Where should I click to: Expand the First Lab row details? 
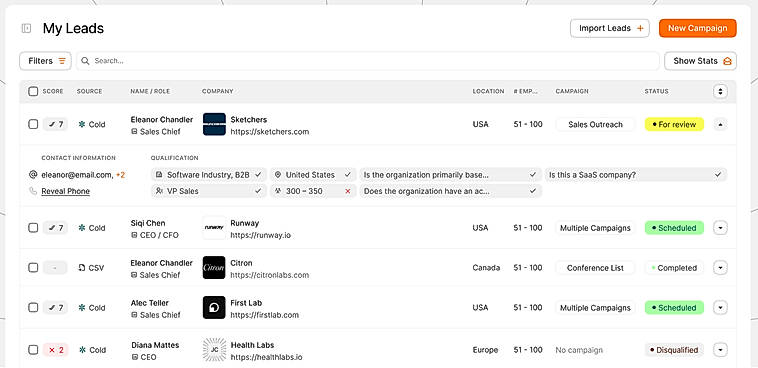(720, 308)
